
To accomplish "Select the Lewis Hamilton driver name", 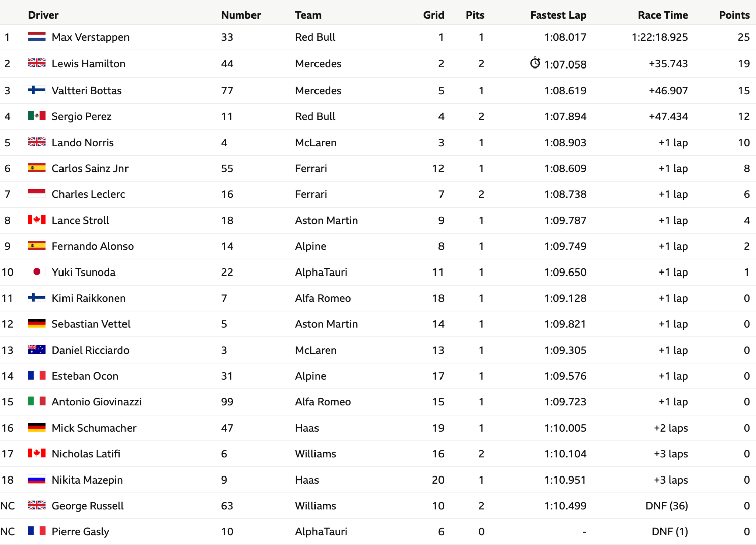I will [x=89, y=63].
